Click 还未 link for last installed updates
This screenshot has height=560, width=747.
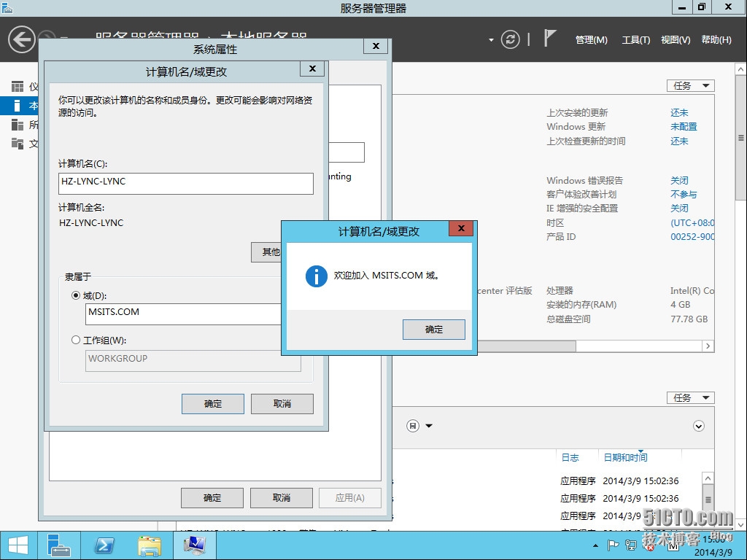click(x=679, y=113)
